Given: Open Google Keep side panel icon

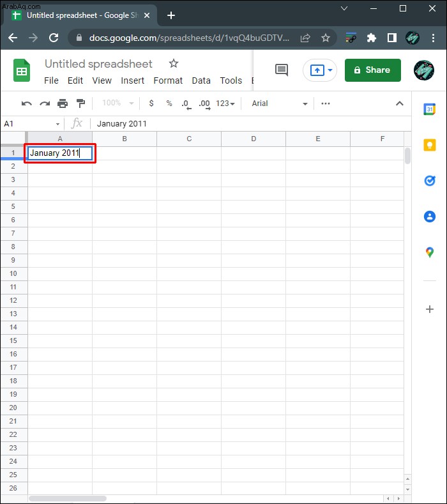Looking at the screenshot, I should [x=429, y=145].
